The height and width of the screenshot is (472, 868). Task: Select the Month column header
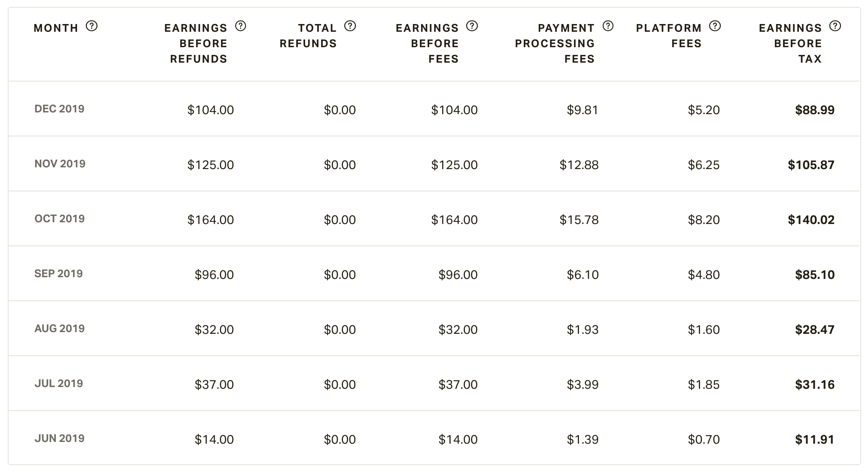[x=56, y=28]
